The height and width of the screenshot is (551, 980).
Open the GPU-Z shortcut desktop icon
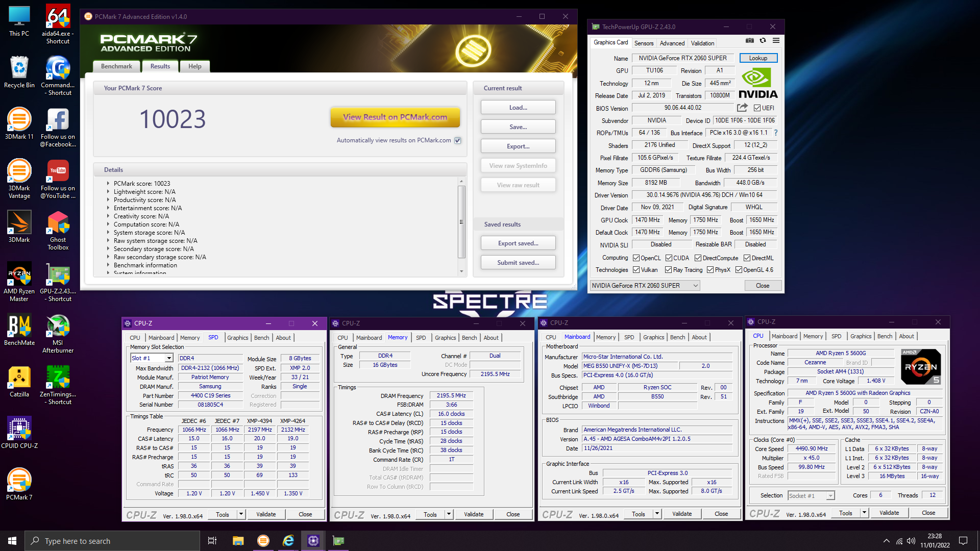click(x=58, y=282)
